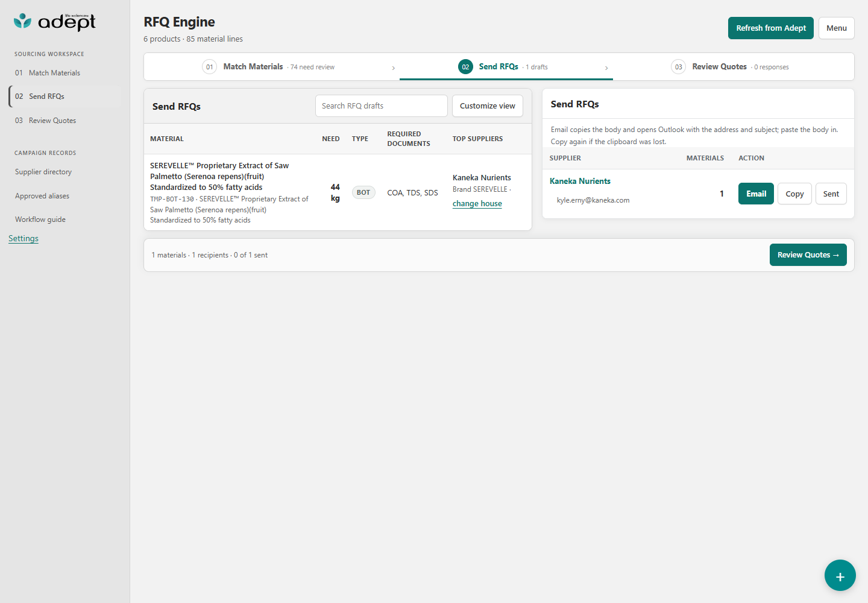868x603 pixels.
Task: Click the step 02 circle in the stepper
Action: 465,67
